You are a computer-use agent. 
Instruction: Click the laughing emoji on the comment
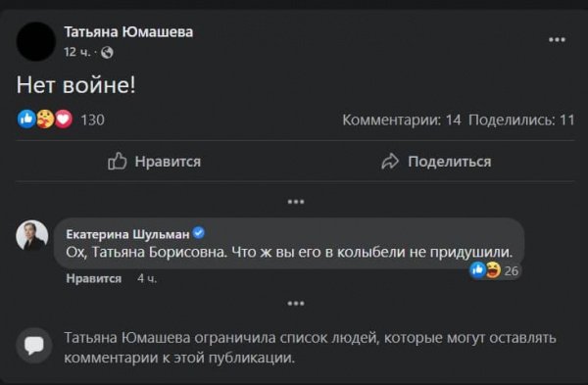point(493,270)
